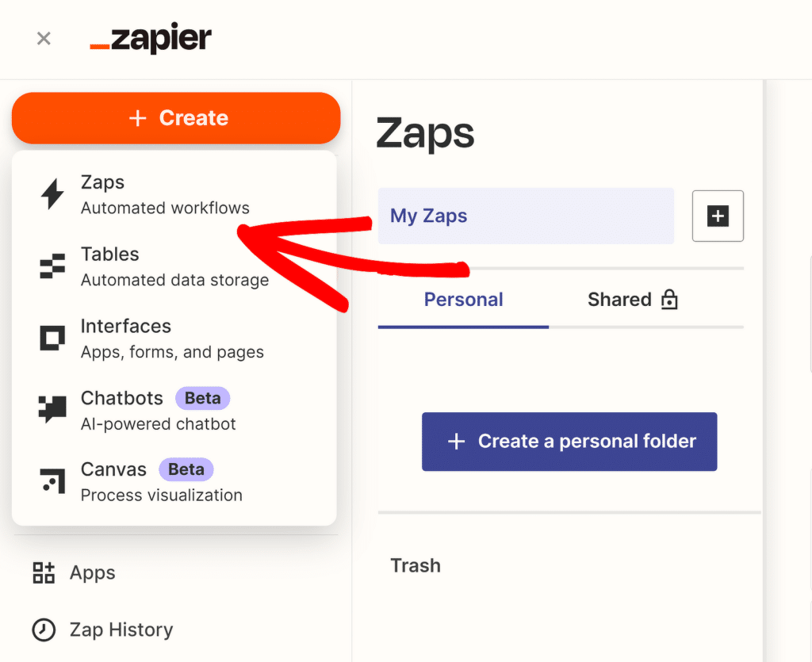Open the My Zaps folder
The height and width of the screenshot is (662, 812).
(525, 216)
